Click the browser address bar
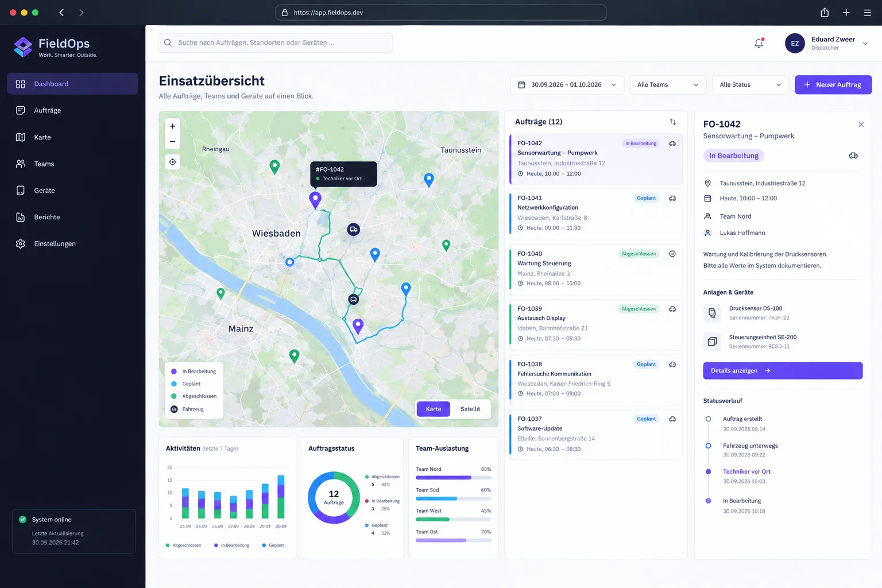This screenshot has width=882, height=588. 440,13
